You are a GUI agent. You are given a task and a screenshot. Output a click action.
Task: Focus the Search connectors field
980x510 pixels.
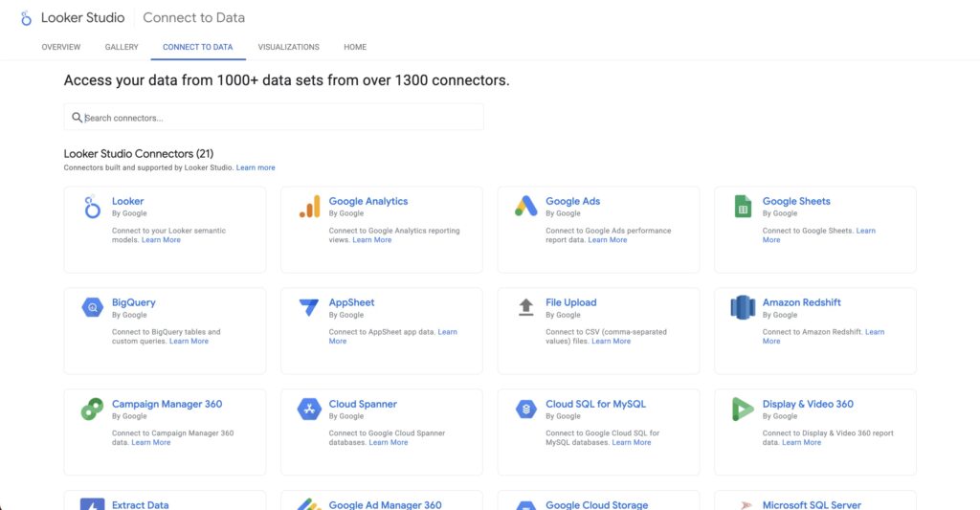coord(274,118)
